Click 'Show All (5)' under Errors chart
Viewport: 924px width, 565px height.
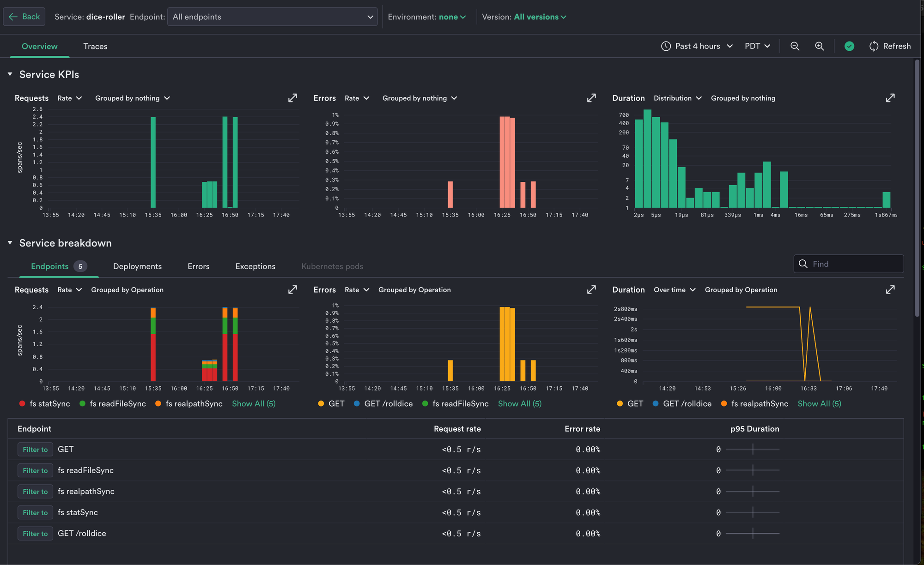[520, 403]
